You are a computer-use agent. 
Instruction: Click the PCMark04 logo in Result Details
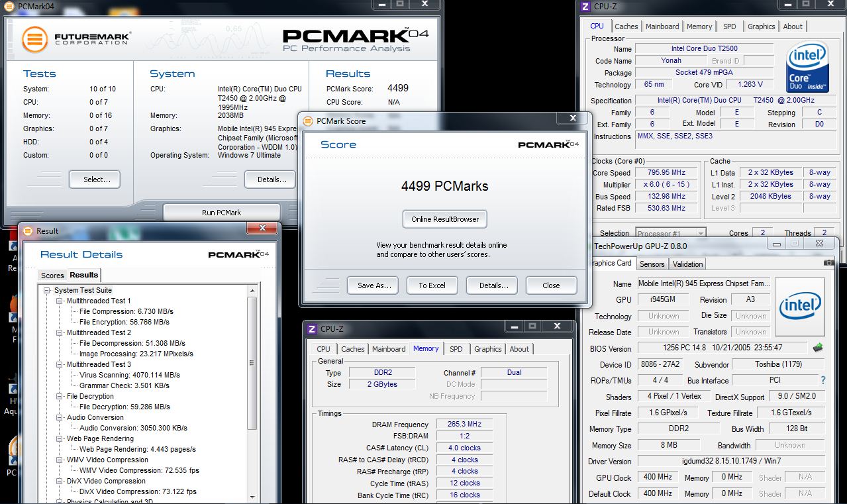click(239, 254)
